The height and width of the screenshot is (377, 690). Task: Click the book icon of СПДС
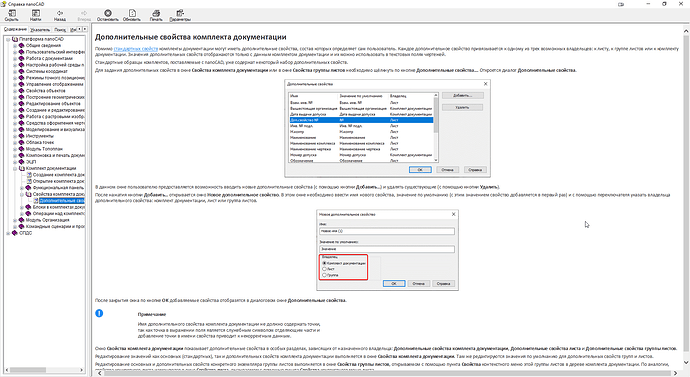point(15,233)
